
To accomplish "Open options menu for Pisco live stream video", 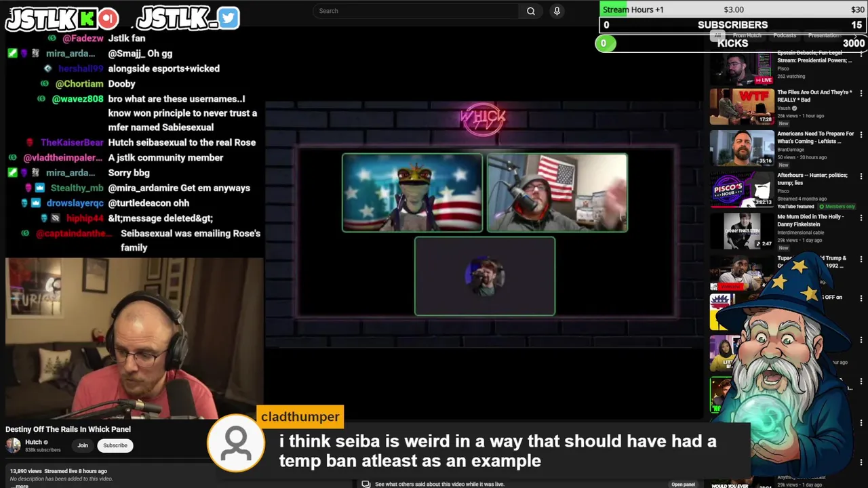I will click(862, 52).
